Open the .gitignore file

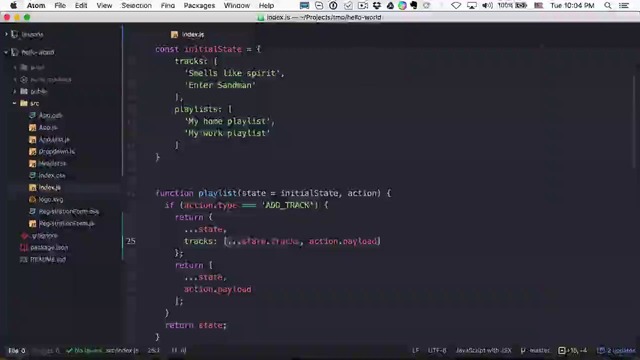(x=44, y=236)
